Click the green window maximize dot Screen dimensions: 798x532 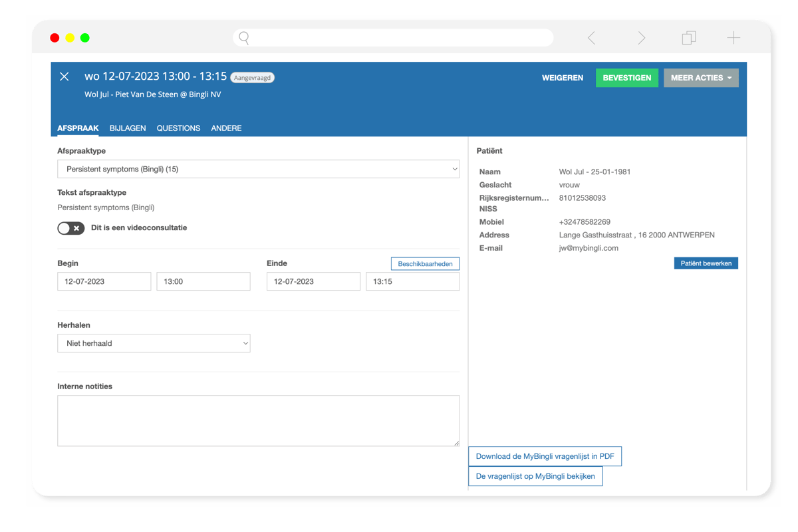click(x=85, y=38)
